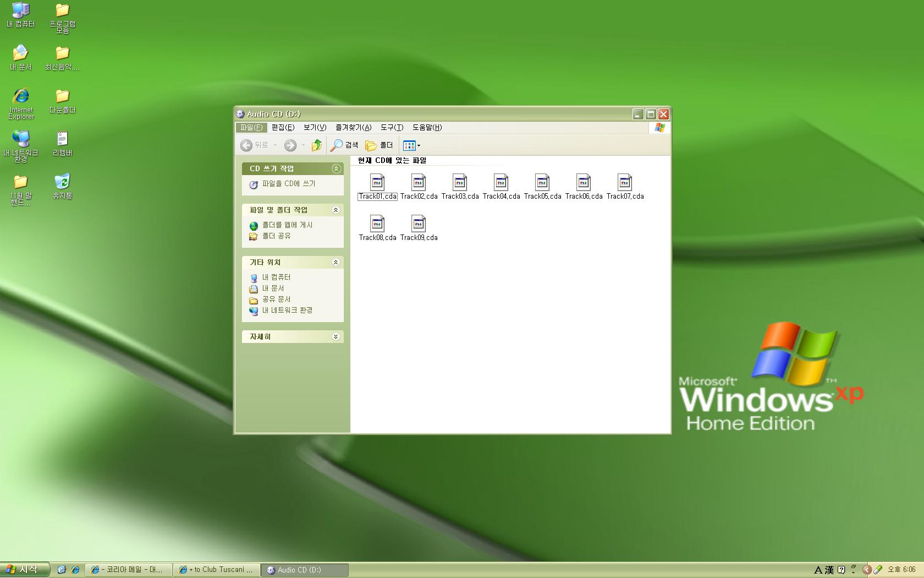Select 다운폴더 desktop folder

pyautogui.click(x=62, y=101)
